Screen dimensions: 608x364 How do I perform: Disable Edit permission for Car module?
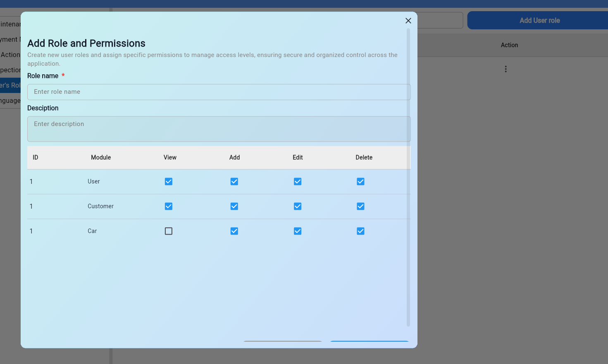(298, 231)
